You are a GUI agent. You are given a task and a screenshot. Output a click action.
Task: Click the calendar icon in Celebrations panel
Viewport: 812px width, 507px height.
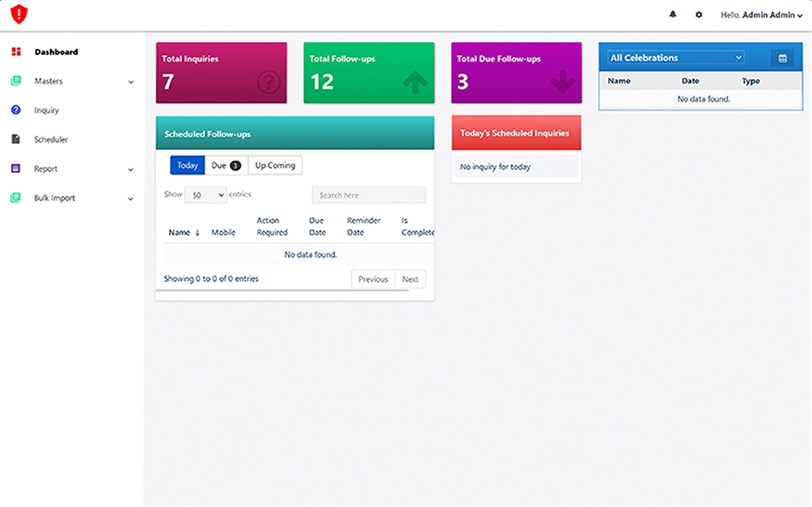[x=782, y=58]
